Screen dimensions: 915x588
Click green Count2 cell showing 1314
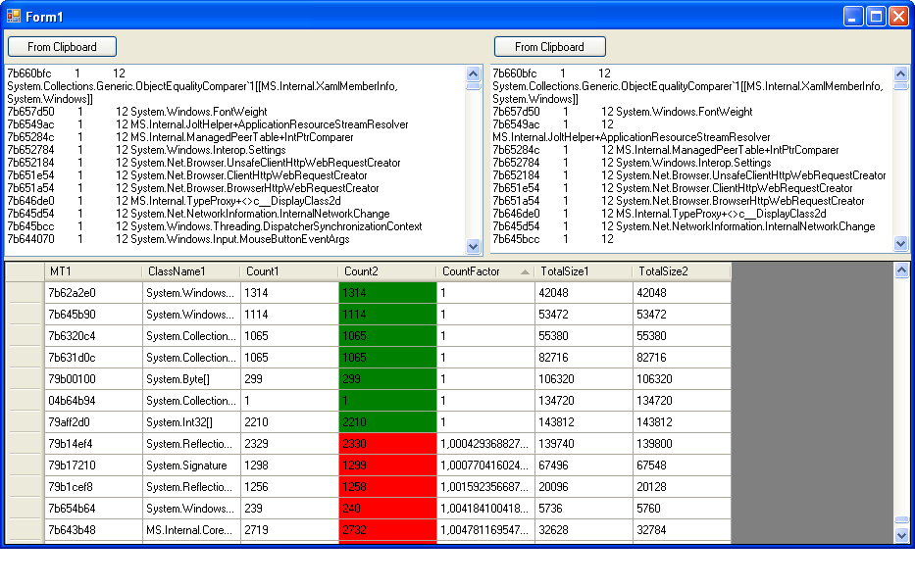coord(387,293)
